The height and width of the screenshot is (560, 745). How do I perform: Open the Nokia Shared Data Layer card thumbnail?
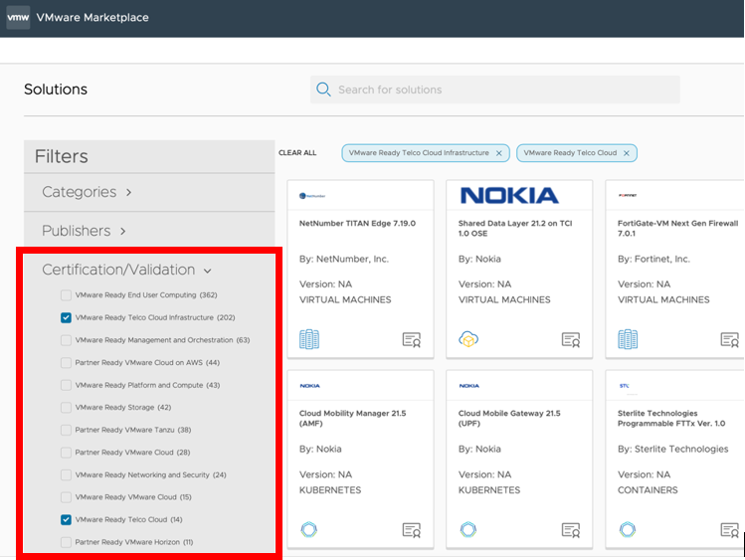coord(509,195)
